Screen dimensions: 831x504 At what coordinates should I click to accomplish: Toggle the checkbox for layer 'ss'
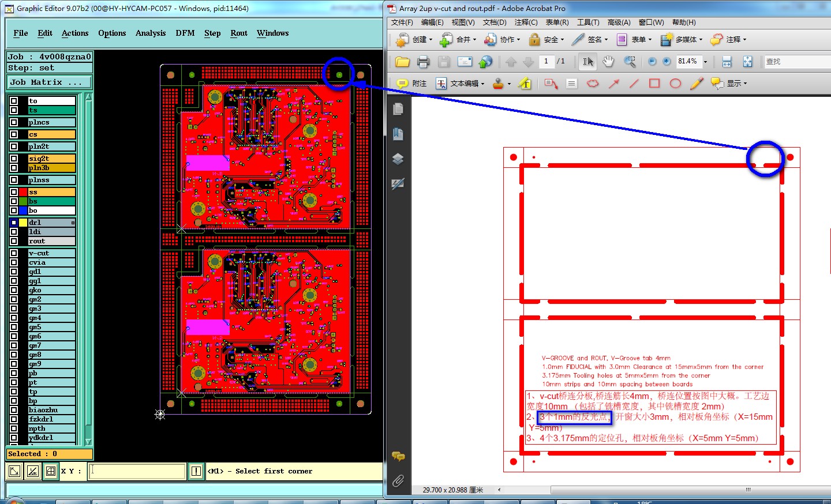click(13, 192)
